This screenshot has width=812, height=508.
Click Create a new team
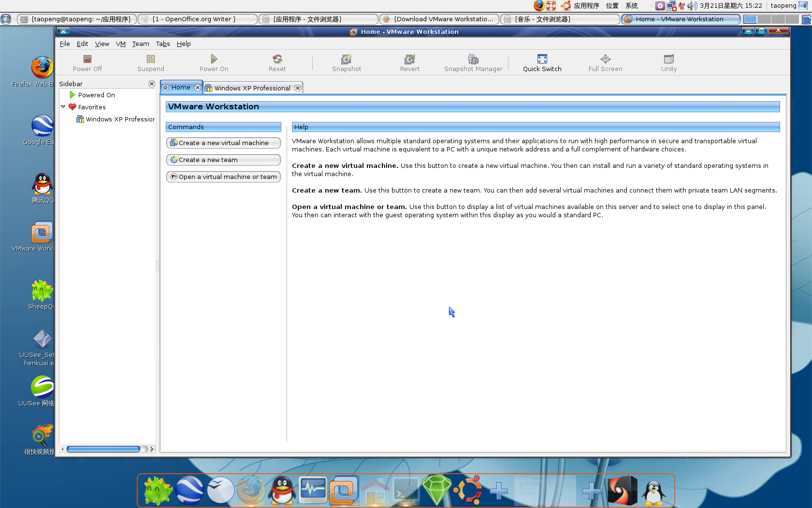point(223,160)
